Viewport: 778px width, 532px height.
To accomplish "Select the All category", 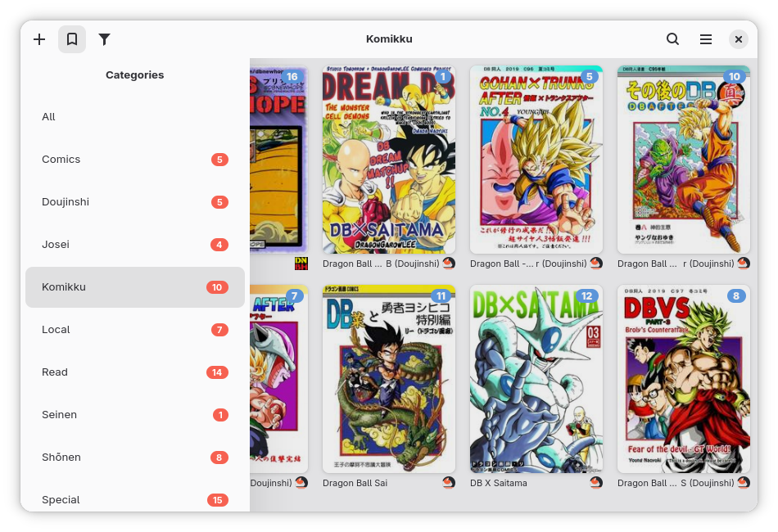I will tap(135, 117).
